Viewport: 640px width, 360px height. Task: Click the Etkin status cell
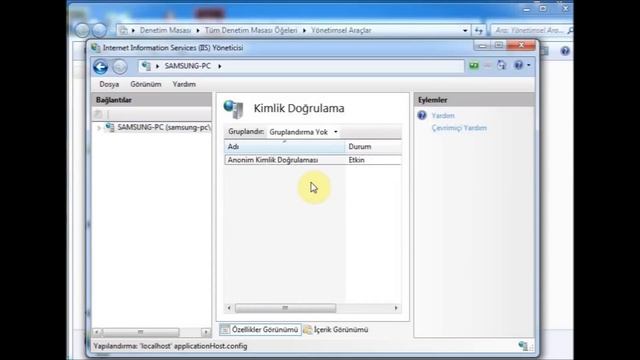[357, 160]
